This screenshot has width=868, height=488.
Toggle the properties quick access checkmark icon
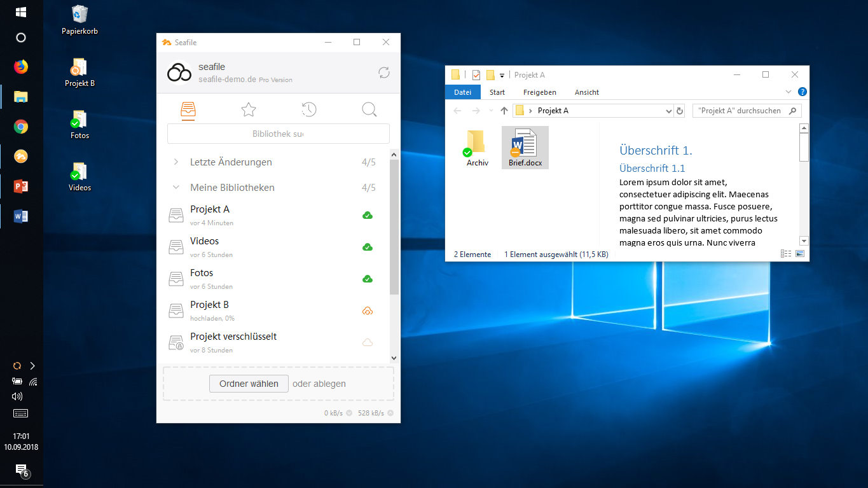476,74
